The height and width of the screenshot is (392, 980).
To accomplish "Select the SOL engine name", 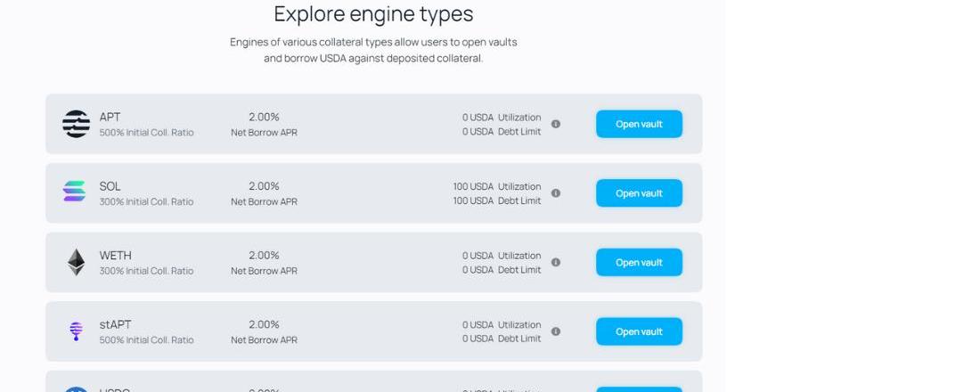I will (110, 186).
